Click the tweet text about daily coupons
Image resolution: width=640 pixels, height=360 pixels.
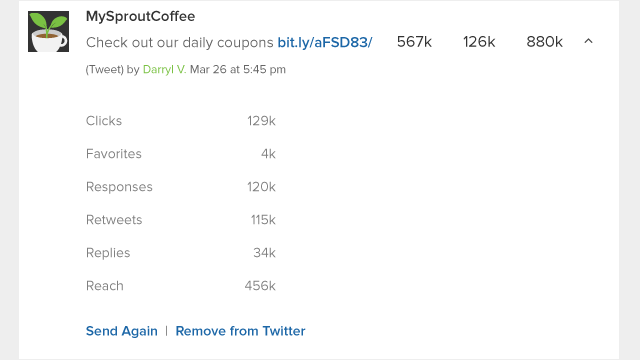(x=180, y=42)
